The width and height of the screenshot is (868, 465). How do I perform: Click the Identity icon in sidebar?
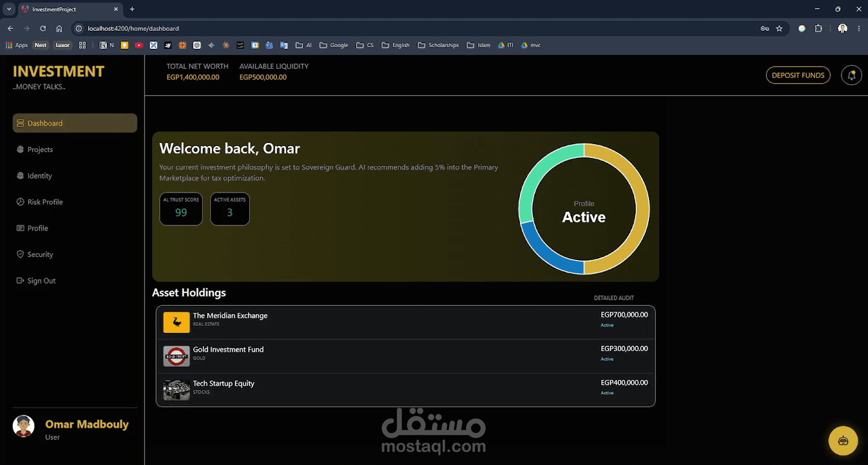(x=20, y=176)
